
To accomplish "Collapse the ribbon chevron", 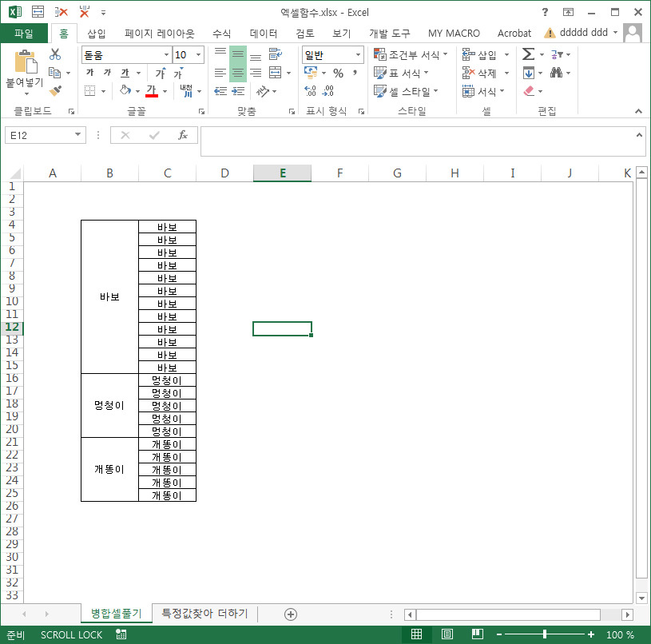I will tap(638, 111).
